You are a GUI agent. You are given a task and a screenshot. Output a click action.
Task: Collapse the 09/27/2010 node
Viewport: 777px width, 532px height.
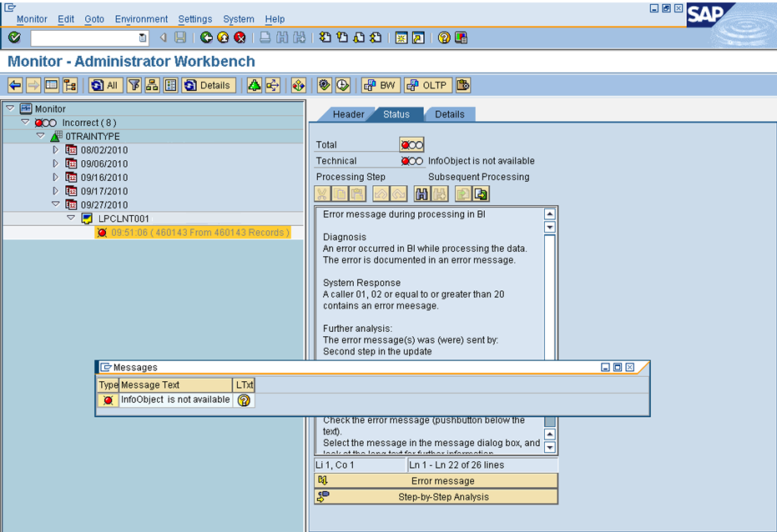(x=55, y=204)
